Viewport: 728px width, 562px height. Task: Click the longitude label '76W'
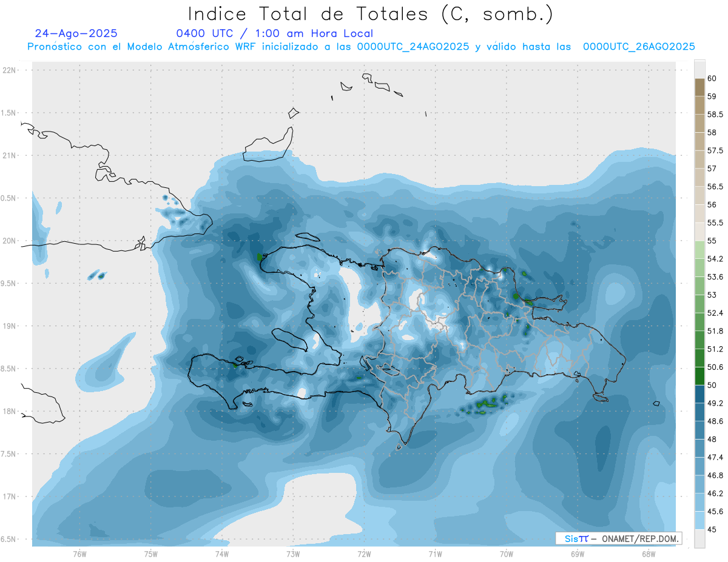point(80,554)
